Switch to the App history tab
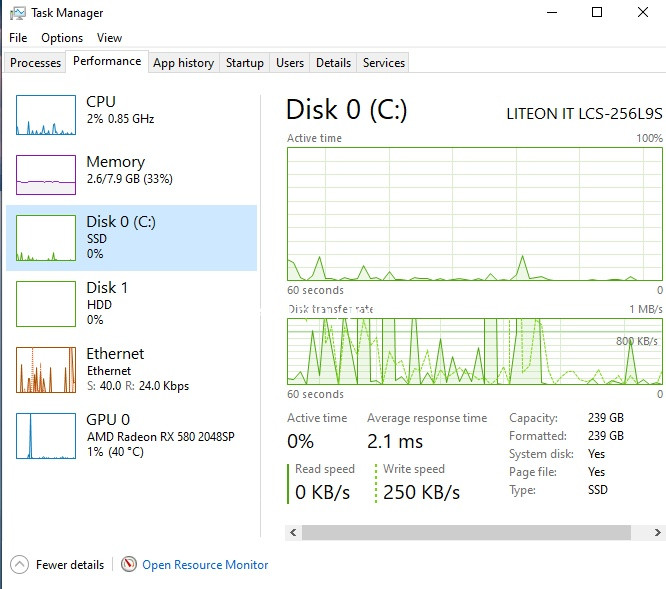 183,63
